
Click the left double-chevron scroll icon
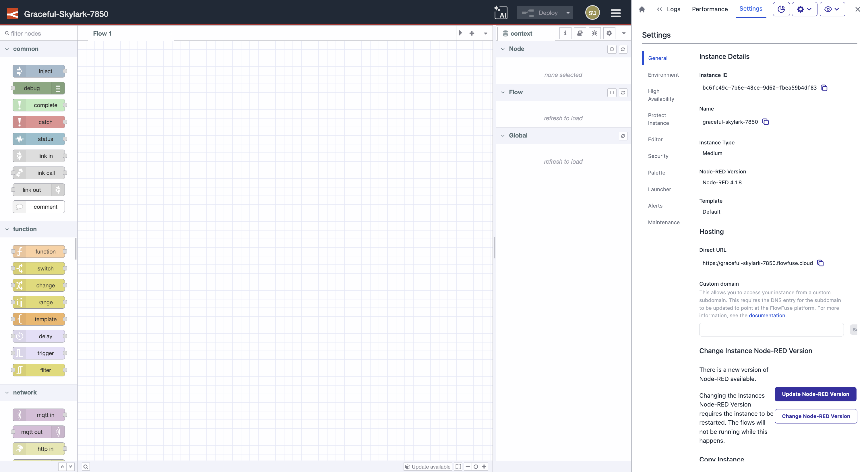[659, 9]
